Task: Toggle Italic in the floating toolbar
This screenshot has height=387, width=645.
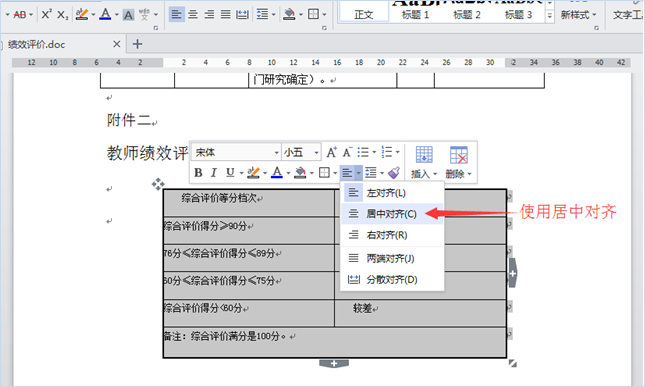Action: coord(213,173)
